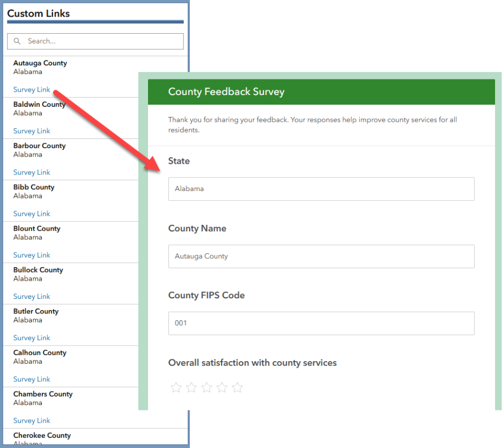Click the search magnifier icon

click(x=17, y=41)
